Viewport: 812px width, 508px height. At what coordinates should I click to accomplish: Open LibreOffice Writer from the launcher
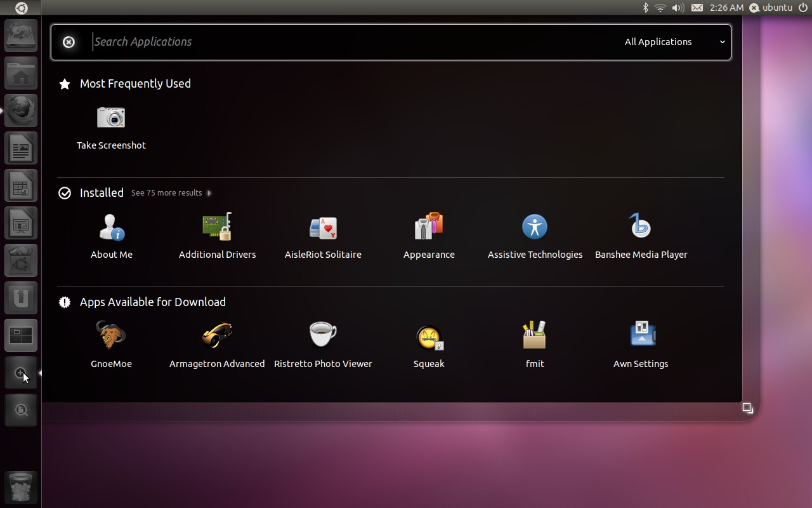coord(21,148)
